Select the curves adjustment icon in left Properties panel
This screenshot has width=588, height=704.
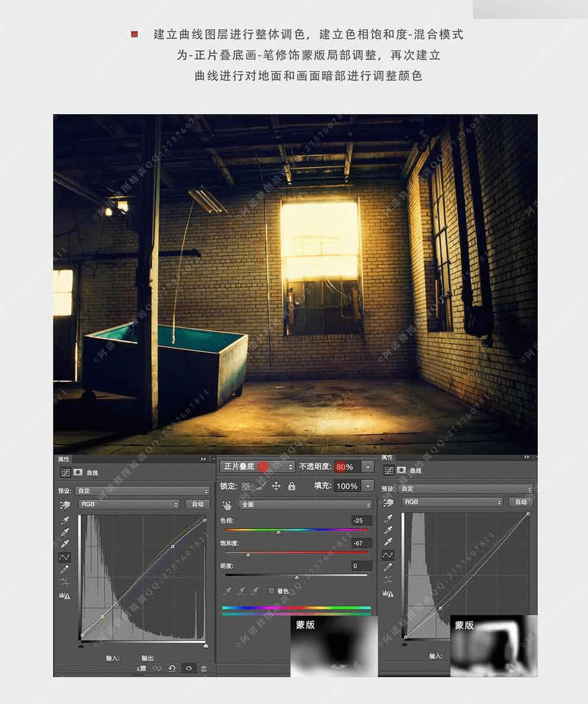[65, 473]
